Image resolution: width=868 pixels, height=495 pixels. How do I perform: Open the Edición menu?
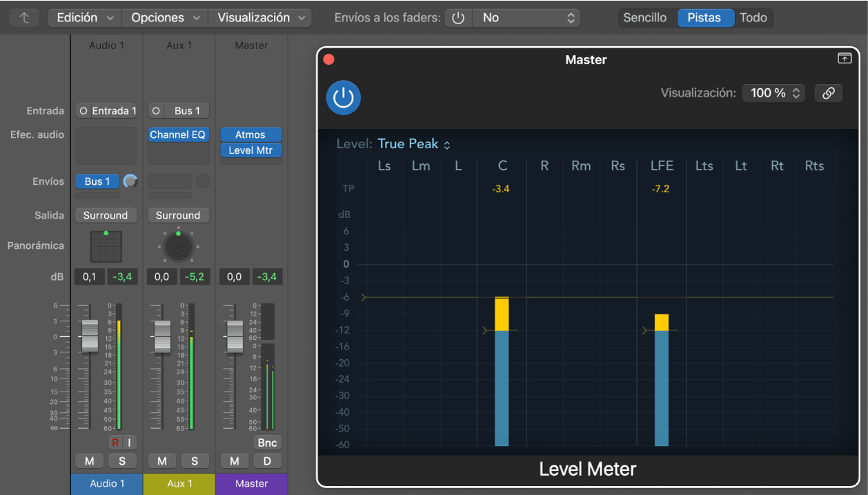(84, 18)
